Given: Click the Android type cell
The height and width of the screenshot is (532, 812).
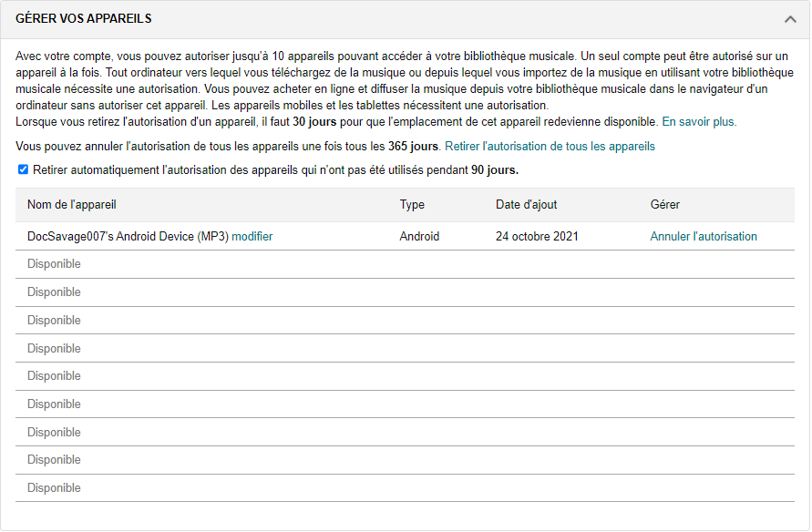Looking at the screenshot, I should pos(419,237).
